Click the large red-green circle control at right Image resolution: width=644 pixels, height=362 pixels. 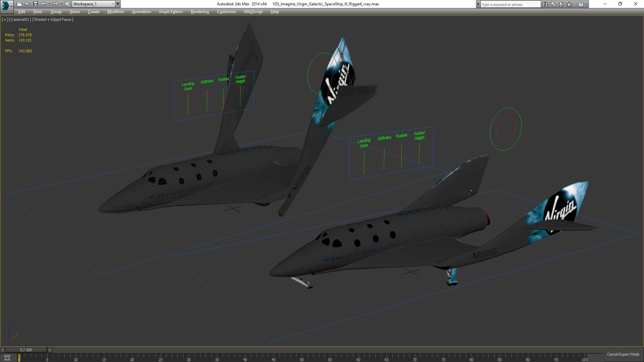click(506, 129)
